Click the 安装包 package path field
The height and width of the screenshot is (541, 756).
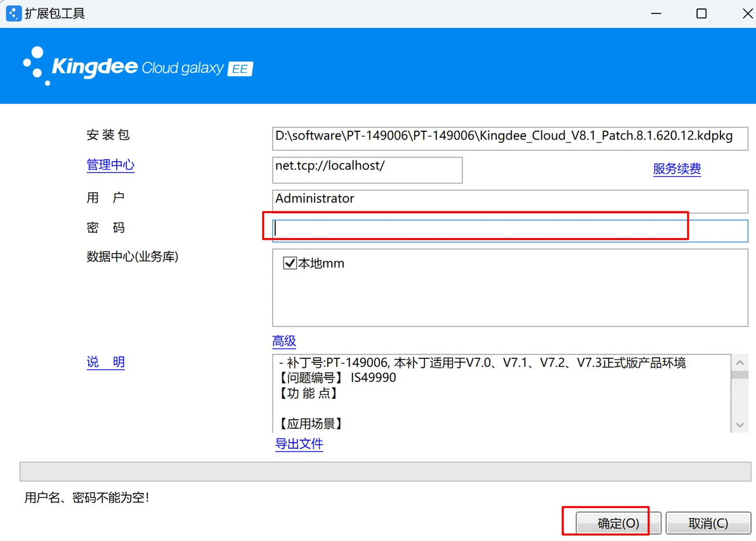point(510,138)
